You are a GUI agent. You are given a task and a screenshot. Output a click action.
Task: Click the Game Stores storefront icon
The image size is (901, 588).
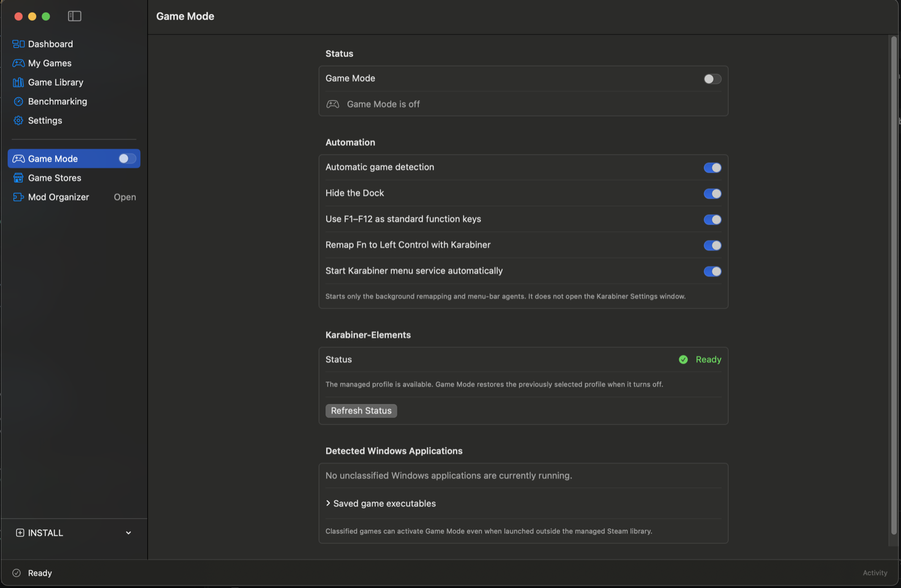[19, 178]
